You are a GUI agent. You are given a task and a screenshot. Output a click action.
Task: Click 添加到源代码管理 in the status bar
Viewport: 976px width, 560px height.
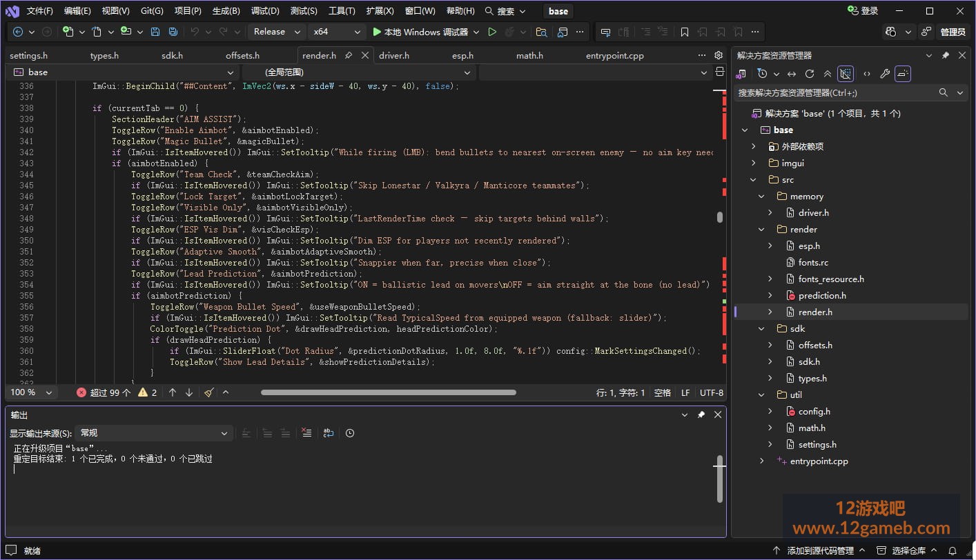820,551
